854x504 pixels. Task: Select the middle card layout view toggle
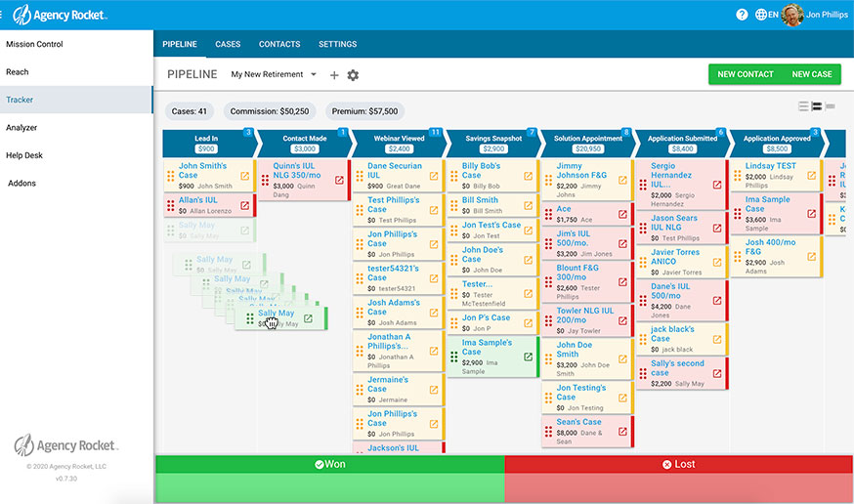(817, 106)
